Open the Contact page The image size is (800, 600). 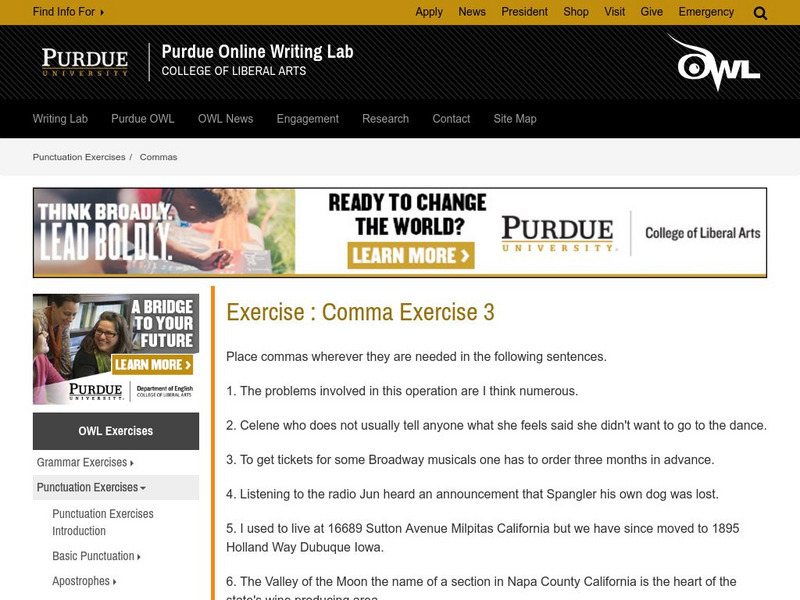pos(450,118)
